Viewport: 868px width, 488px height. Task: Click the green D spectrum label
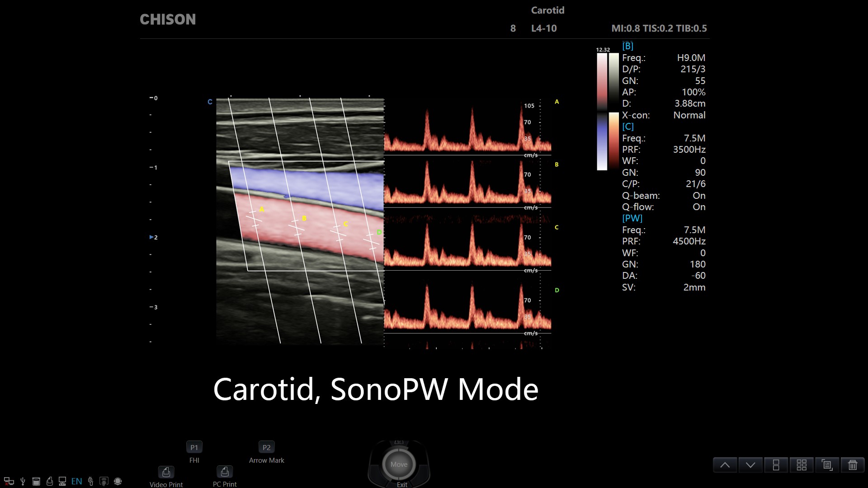[557, 290]
